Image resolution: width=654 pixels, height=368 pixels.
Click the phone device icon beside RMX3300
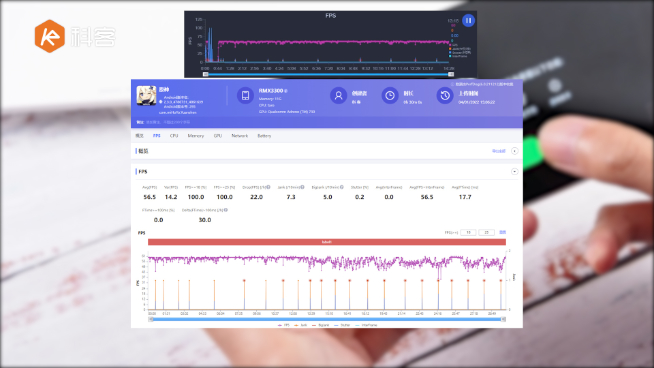245,95
